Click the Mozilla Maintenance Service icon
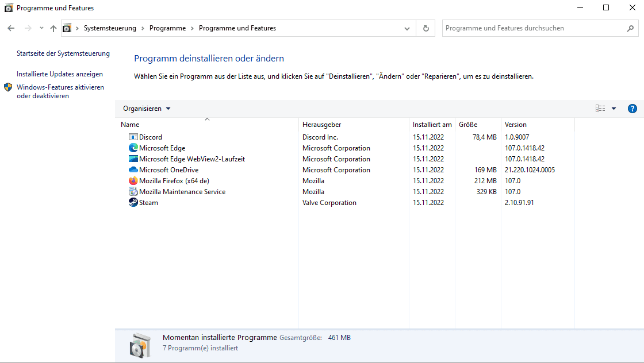 click(x=133, y=191)
